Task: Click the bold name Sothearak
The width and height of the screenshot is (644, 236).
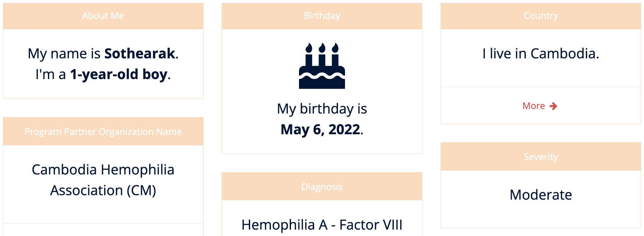Action: click(x=140, y=54)
